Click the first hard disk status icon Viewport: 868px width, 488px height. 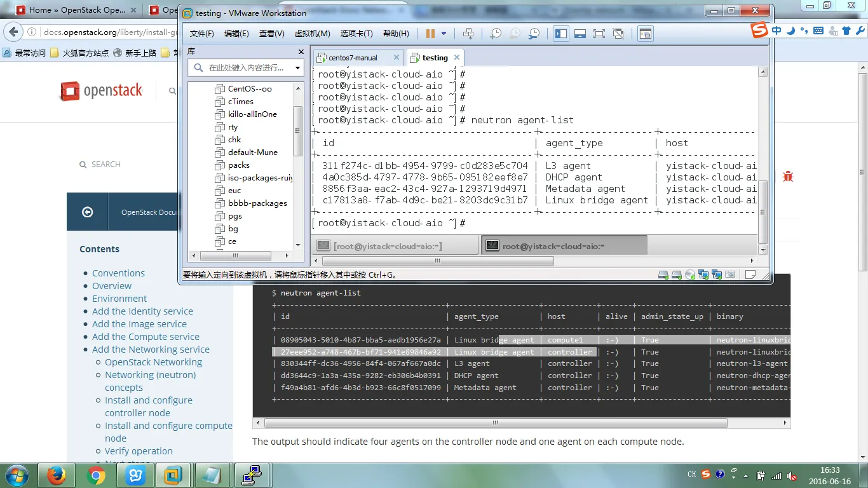pos(663,275)
